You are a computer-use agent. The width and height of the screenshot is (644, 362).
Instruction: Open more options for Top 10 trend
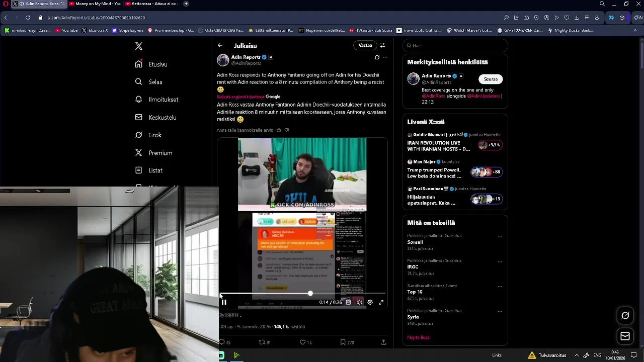[500, 287]
